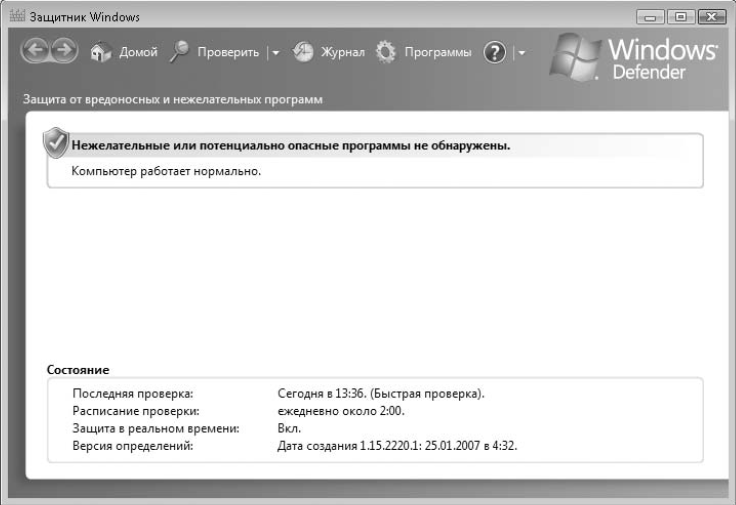Open the Домой page label

(x=138, y=52)
